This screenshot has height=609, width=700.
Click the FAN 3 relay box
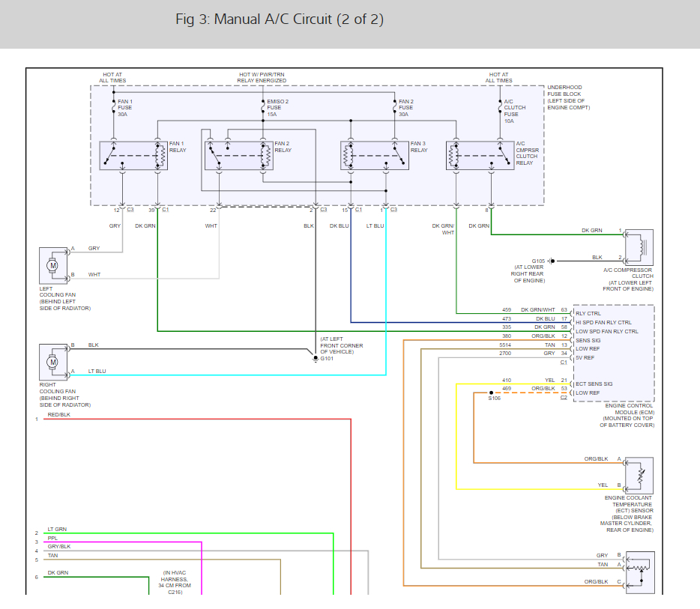pos(375,156)
